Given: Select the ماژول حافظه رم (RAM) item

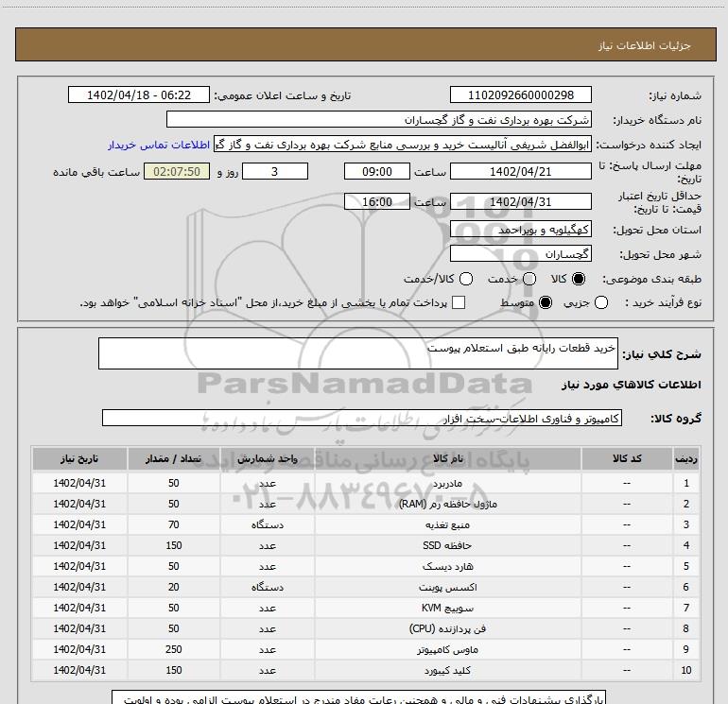Looking at the screenshot, I should point(448,504).
